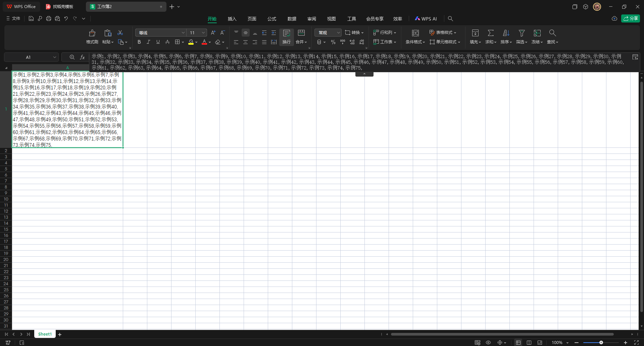Viewport: 644px width, 346px height.
Task: Apply red font color swatch
Action: (204, 42)
